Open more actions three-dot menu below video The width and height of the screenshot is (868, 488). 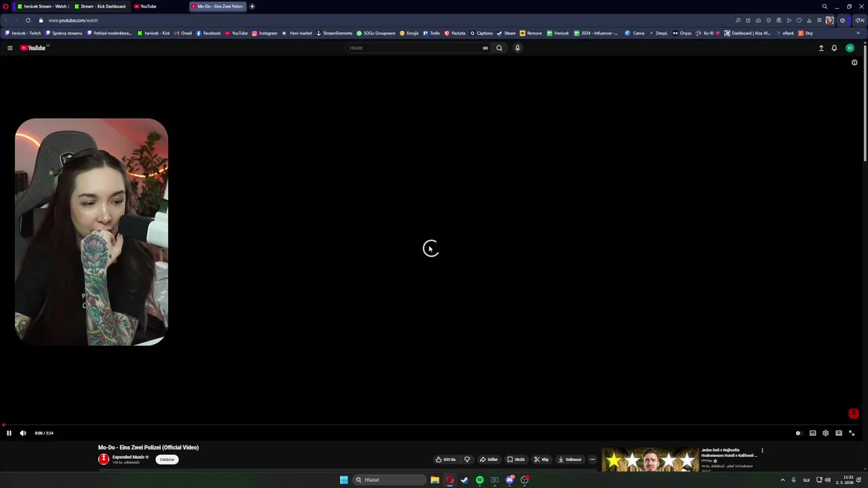coord(592,460)
